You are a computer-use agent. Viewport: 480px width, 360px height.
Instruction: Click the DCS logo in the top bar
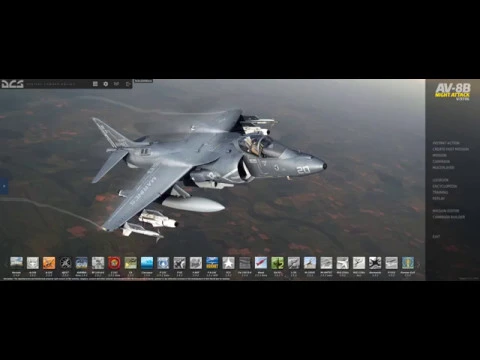[12, 84]
